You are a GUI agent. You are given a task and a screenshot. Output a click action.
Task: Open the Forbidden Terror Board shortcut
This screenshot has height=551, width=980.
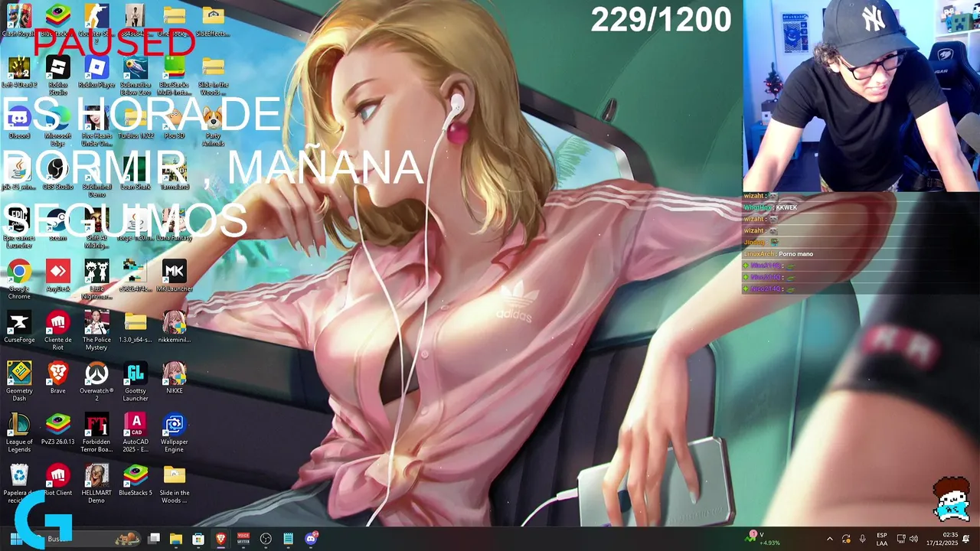coord(96,433)
